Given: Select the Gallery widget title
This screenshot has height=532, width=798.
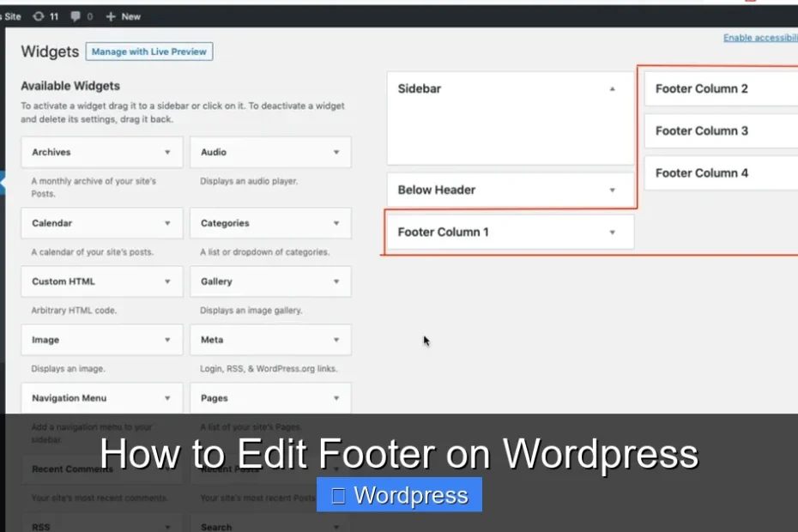Looking at the screenshot, I should pyautogui.click(x=216, y=281).
